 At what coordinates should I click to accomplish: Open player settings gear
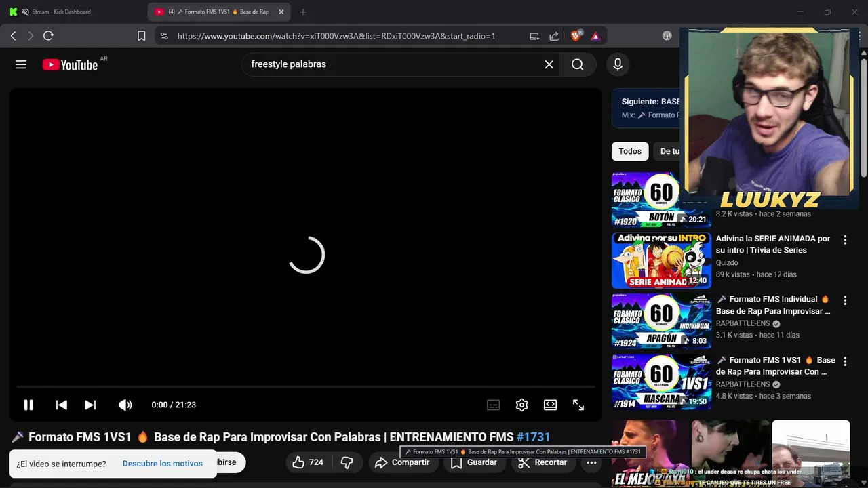(x=521, y=405)
